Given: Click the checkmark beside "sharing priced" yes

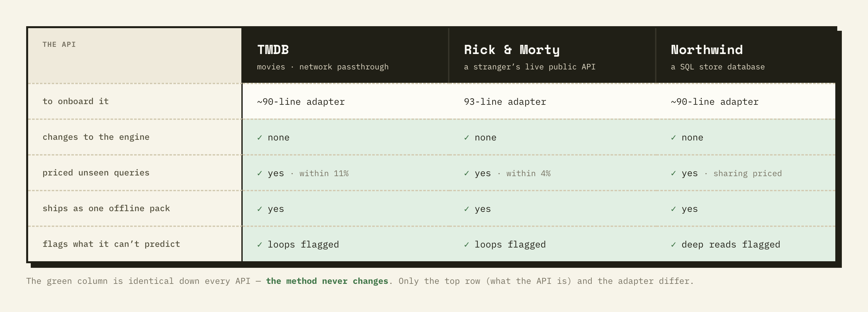Looking at the screenshot, I should click(x=674, y=174).
